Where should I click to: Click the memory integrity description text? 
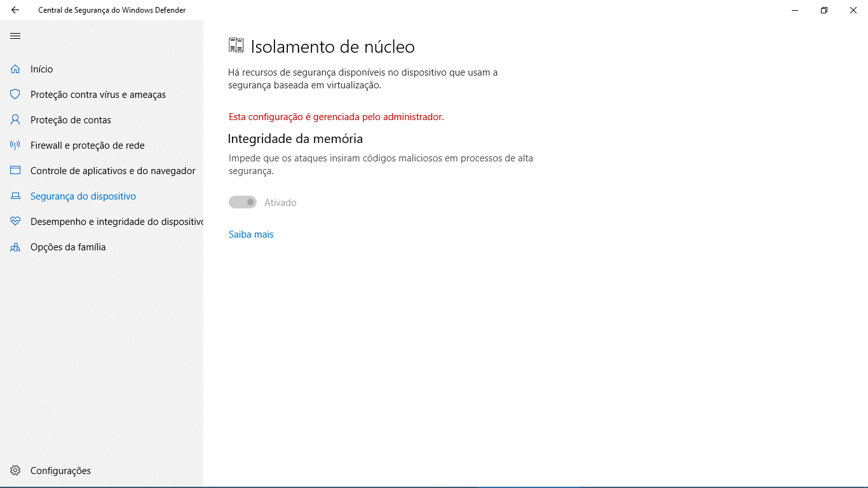pyautogui.click(x=381, y=165)
